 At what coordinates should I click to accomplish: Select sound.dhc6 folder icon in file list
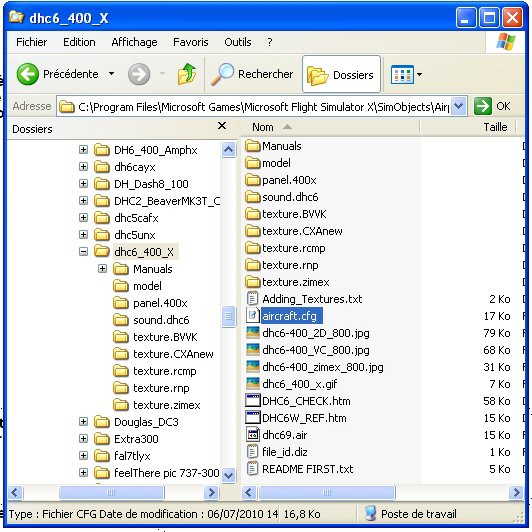pos(252,197)
